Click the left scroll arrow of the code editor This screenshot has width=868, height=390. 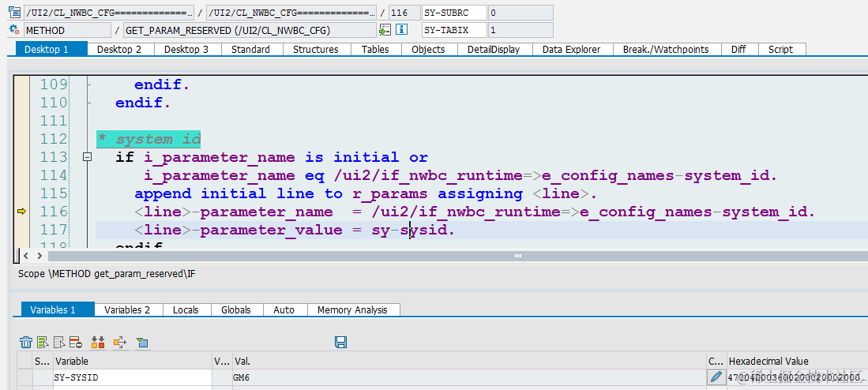click(26, 256)
